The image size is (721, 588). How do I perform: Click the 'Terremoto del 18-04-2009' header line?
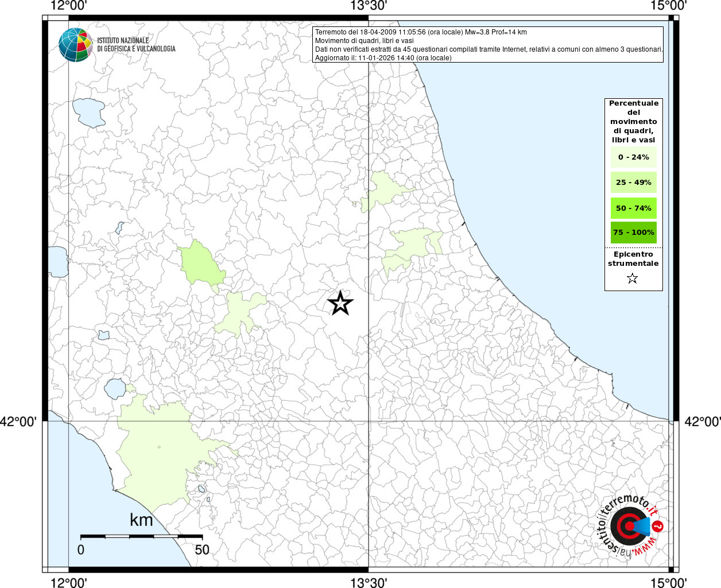tap(421, 32)
